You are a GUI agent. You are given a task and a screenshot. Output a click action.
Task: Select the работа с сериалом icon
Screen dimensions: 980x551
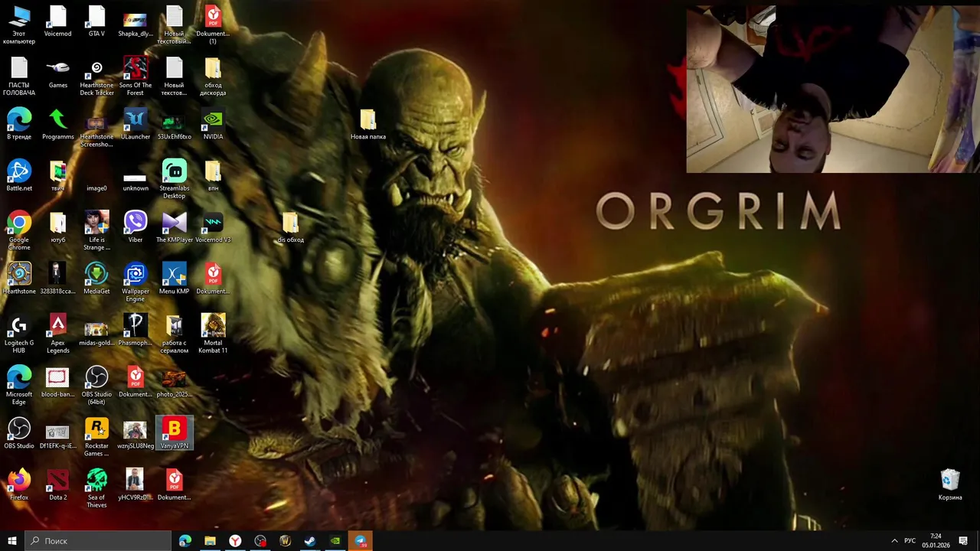(x=174, y=334)
